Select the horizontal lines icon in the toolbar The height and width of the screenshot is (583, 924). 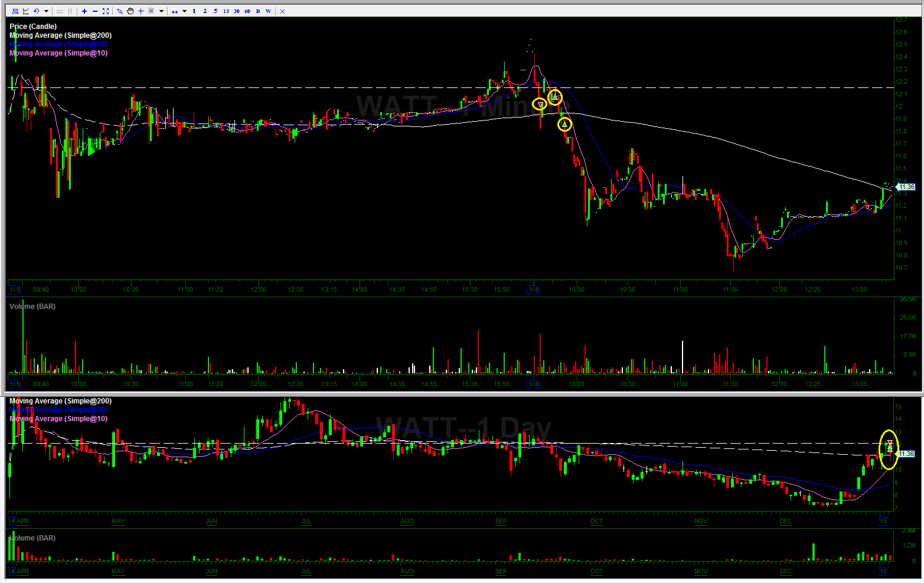coord(60,11)
